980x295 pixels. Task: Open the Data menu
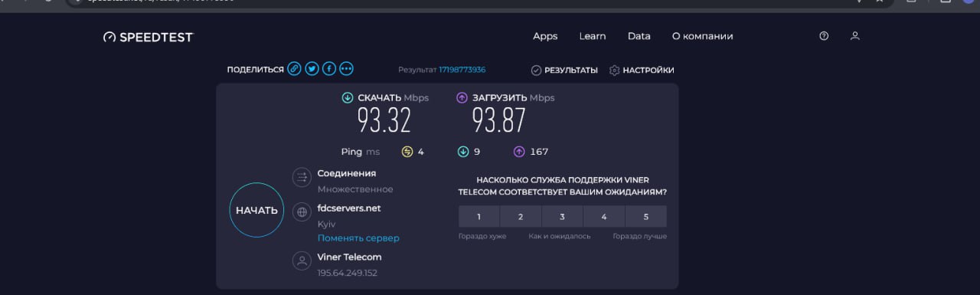click(x=639, y=36)
